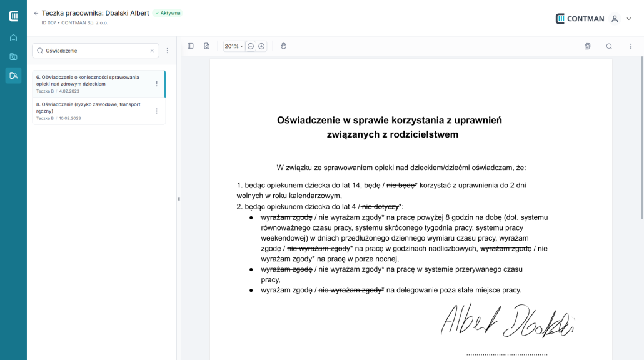Image resolution: width=644 pixels, height=360 pixels.
Task: Expand the user account dropdown chevron
Action: tap(629, 19)
